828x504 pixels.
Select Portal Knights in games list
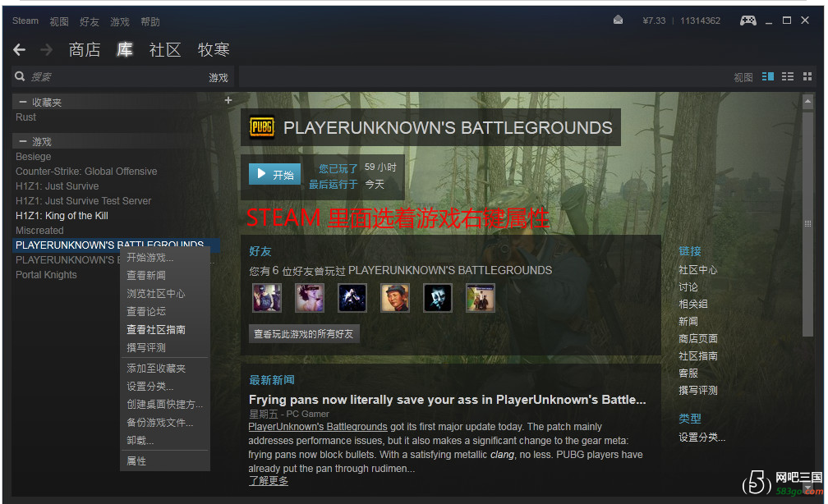(46, 275)
